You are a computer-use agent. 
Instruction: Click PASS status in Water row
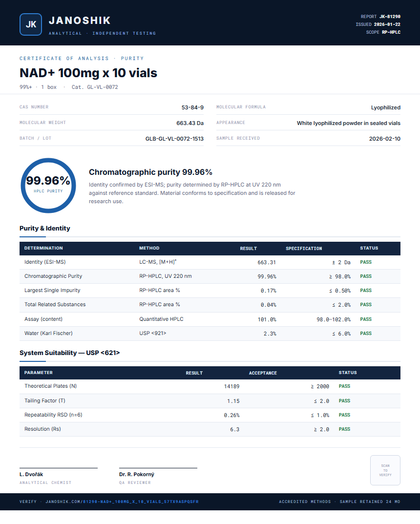click(x=365, y=333)
